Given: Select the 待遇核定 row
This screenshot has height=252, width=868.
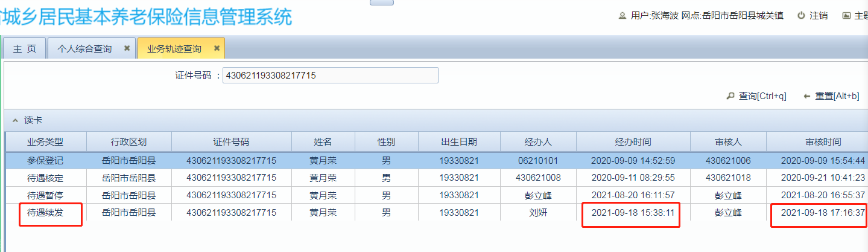Looking at the screenshot, I should pyautogui.click(x=45, y=178).
